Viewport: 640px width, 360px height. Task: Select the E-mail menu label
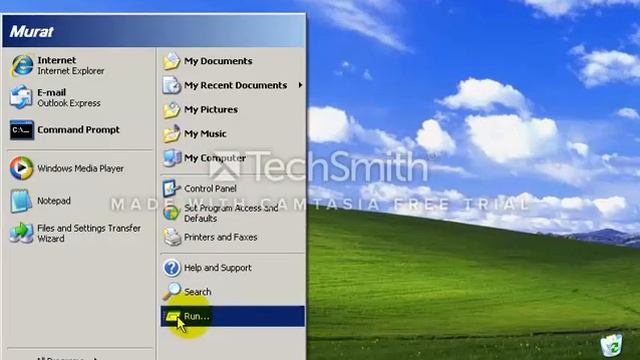[x=51, y=92]
